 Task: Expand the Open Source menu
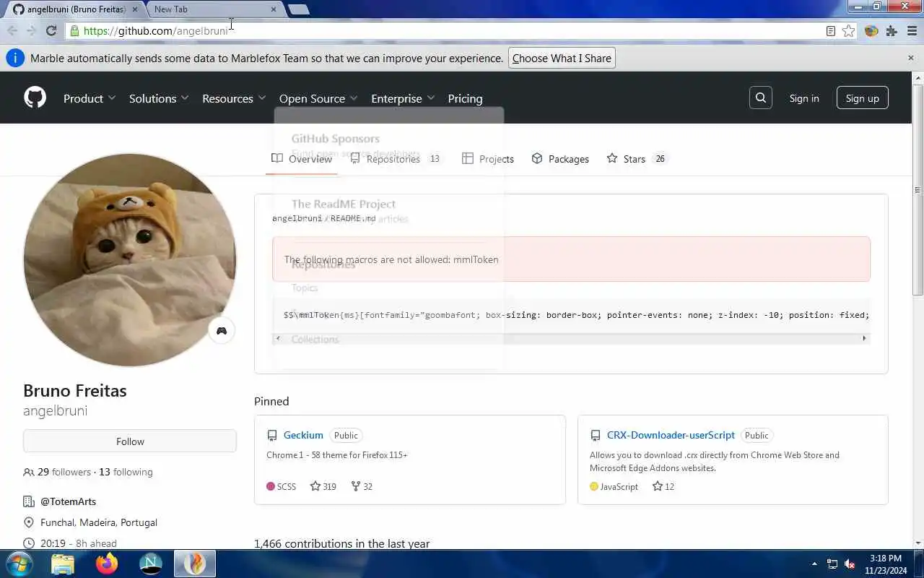pos(318,98)
